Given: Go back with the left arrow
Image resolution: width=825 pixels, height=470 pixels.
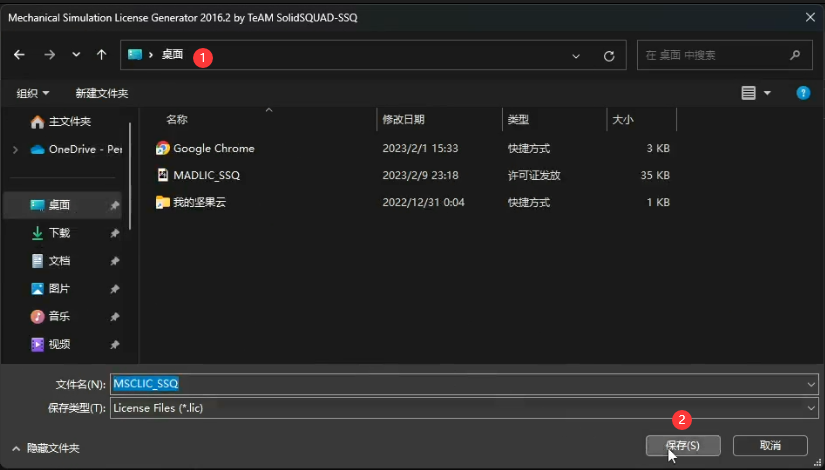Looking at the screenshot, I should pos(19,55).
